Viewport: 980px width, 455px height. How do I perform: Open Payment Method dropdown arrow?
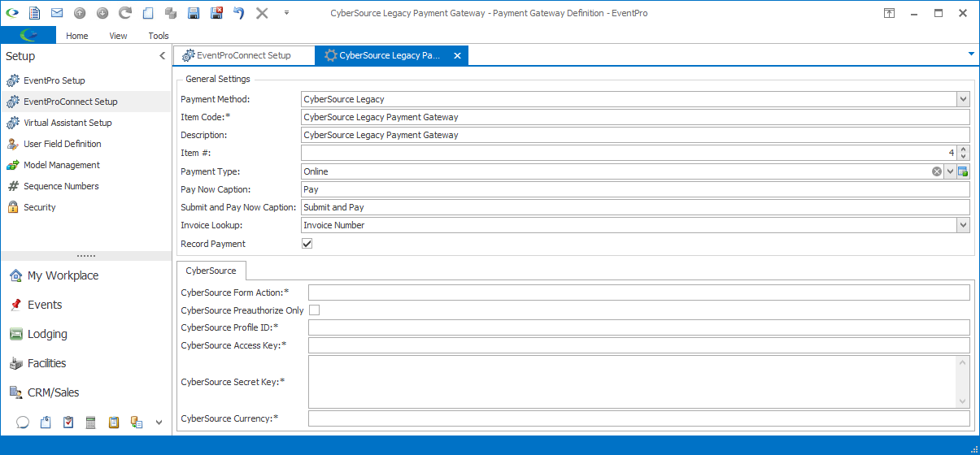tap(963, 99)
